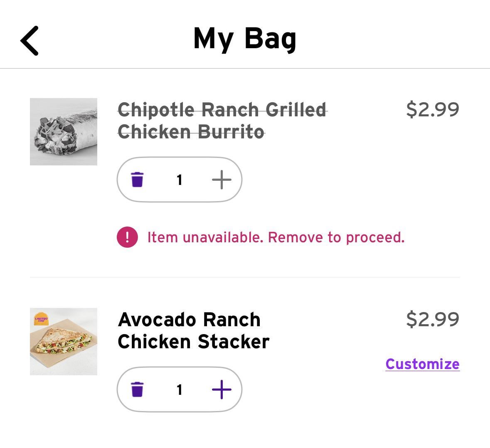Click the burrito quantity number

tap(180, 180)
